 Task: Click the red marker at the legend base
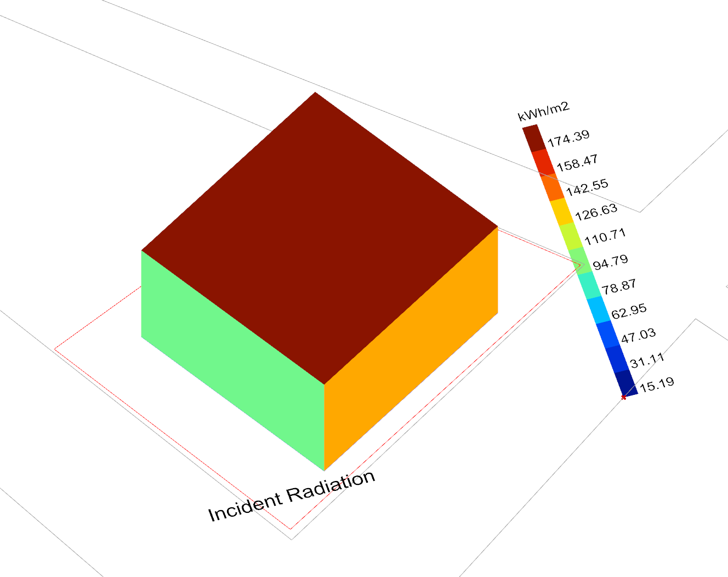[x=623, y=397]
